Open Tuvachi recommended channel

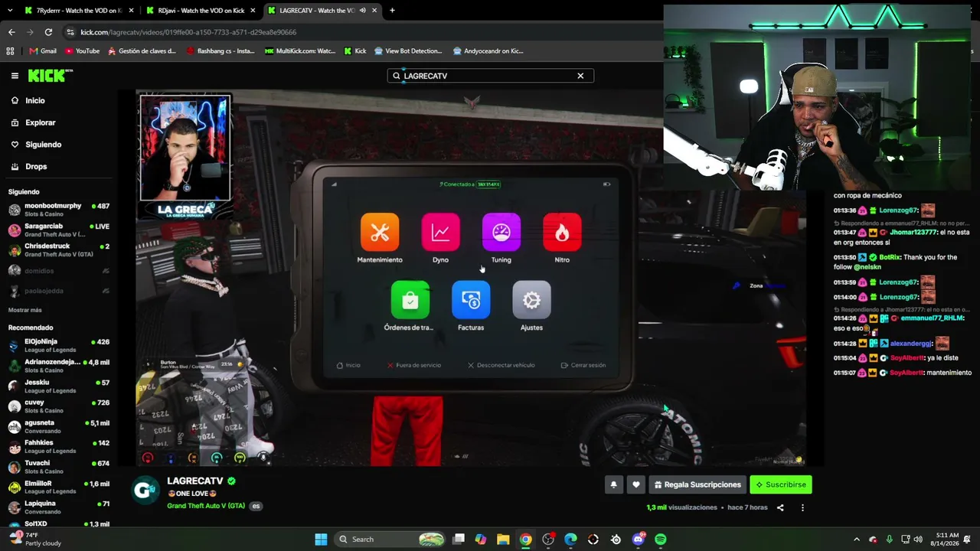click(59, 467)
